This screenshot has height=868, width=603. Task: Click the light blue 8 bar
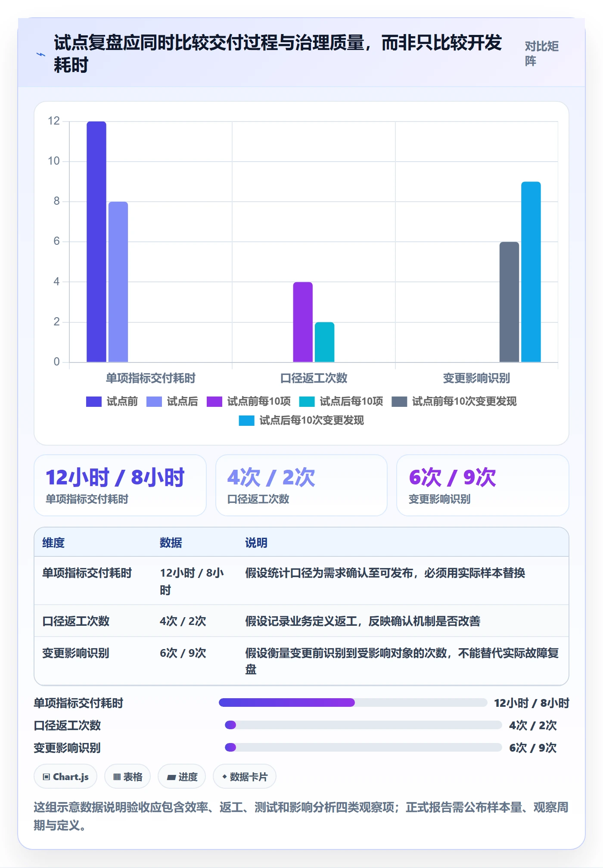pos(118,282)
